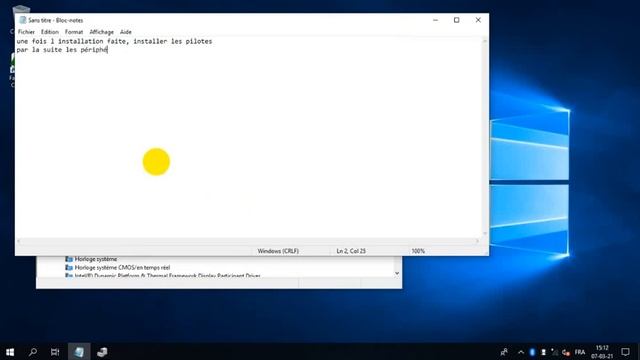
Task: Show hidden system tray icons
Action: [x=521, y=352]
